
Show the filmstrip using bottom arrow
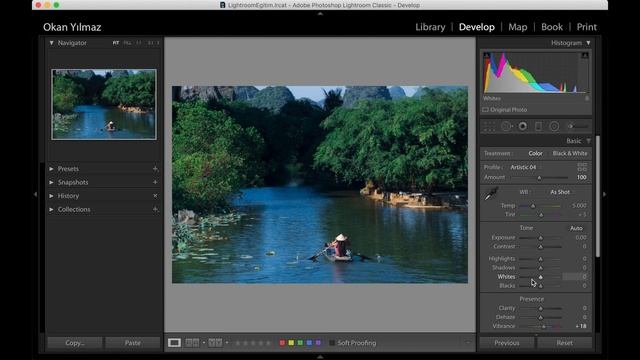(320, 357)
